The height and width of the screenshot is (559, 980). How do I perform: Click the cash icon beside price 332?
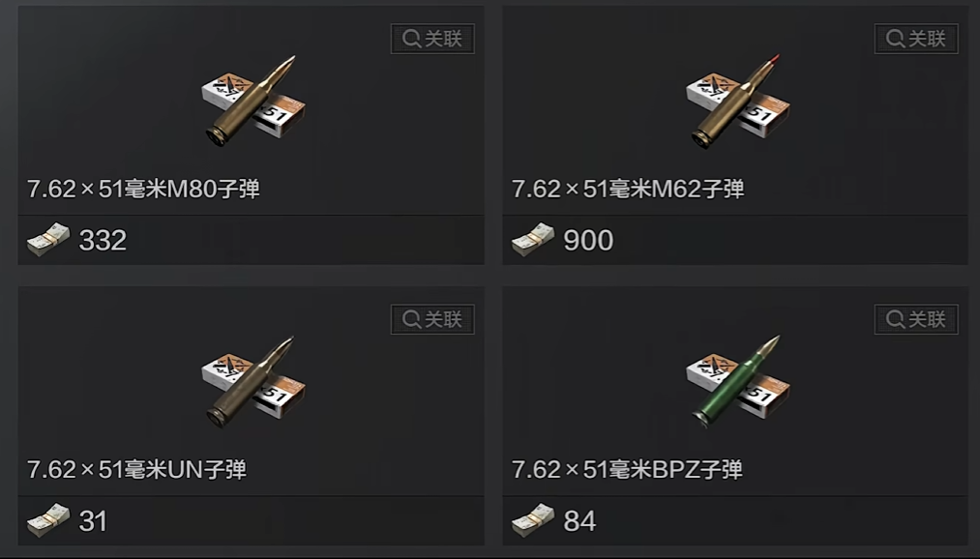tap(48, 240)
